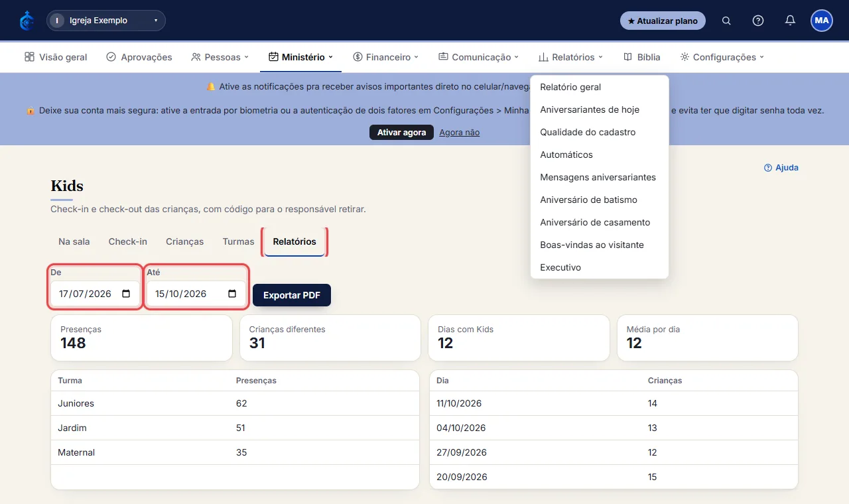Switch to the Check-in tab
This screenshot has height=504, width=849.
[x=128, y=241]
